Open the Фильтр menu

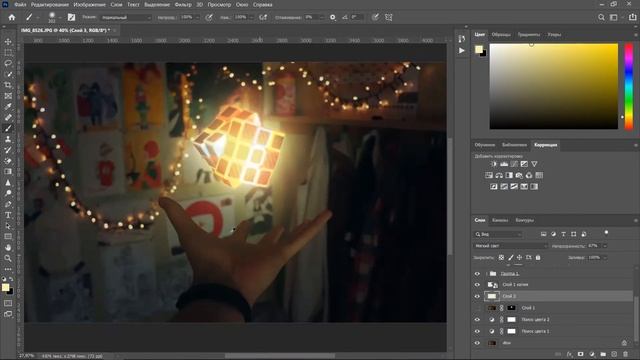coord(183,4)
